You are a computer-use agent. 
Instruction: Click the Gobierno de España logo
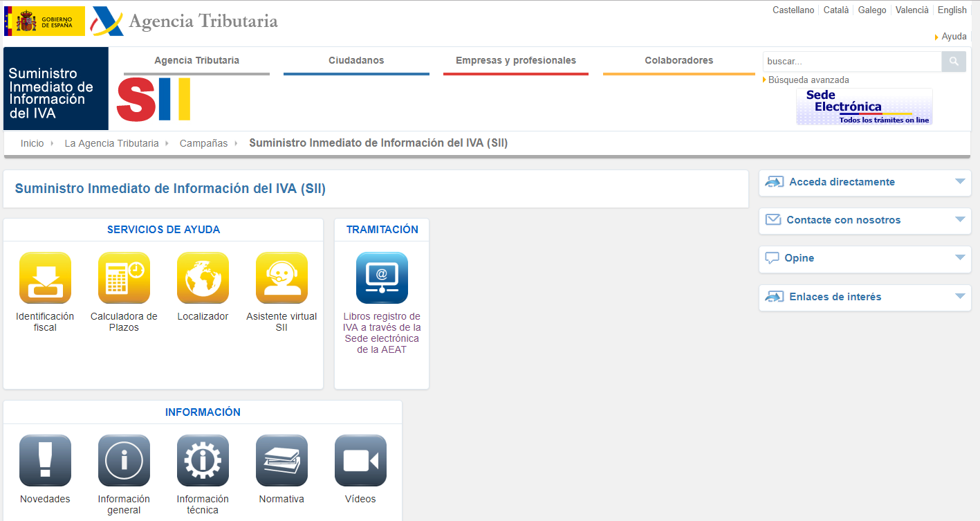pos(45,21)
